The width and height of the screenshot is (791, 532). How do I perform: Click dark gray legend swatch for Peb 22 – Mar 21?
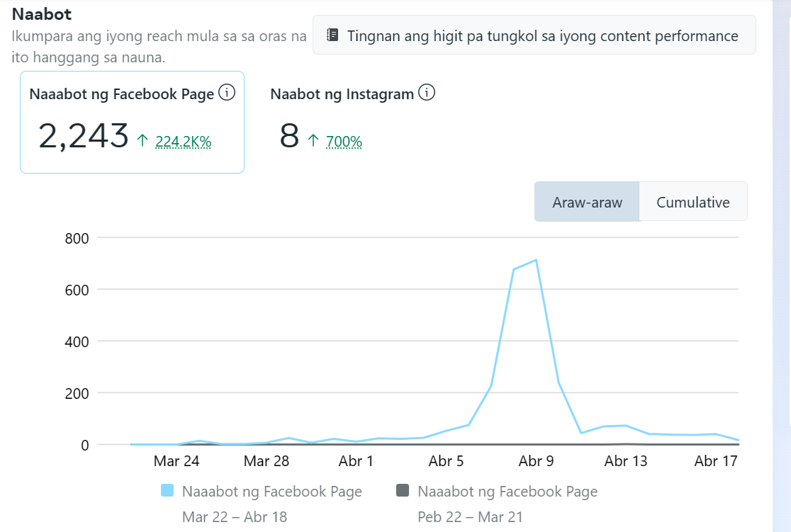point(403,491)
